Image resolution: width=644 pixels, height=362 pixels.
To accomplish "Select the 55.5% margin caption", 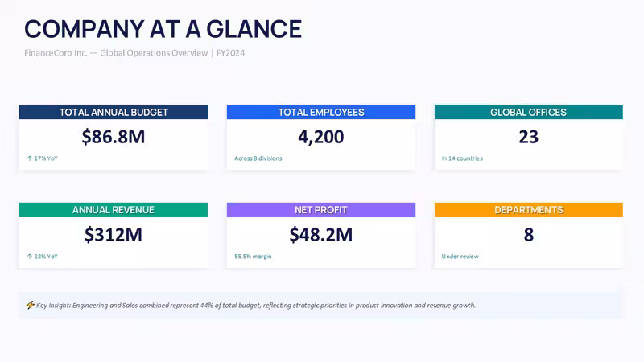I will 253,257.
